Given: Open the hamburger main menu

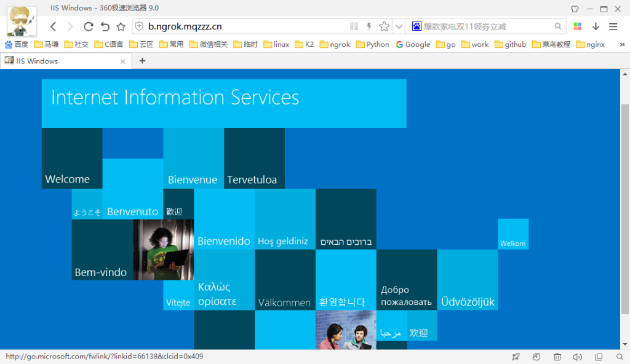Looking at the screenshot, I should point(613,26).
